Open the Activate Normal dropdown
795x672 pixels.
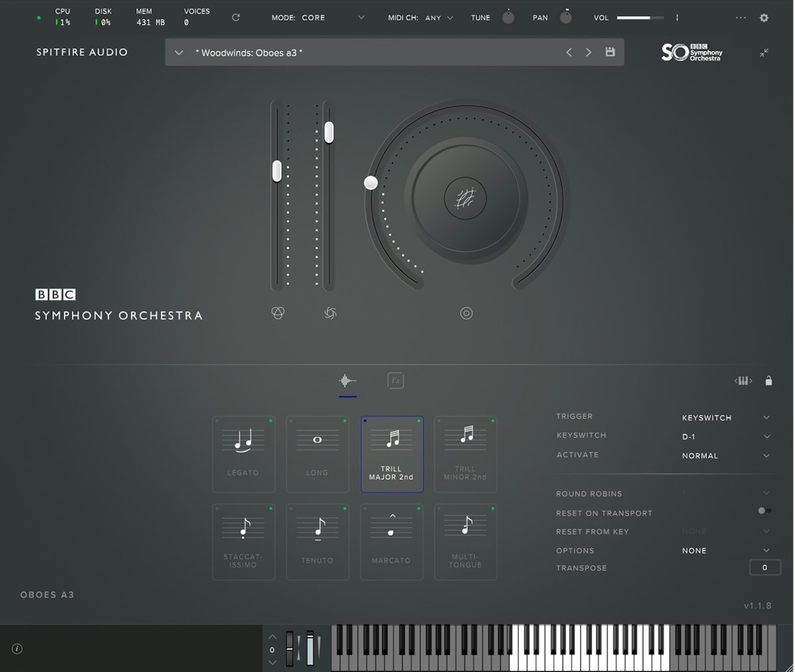point(725,456)
